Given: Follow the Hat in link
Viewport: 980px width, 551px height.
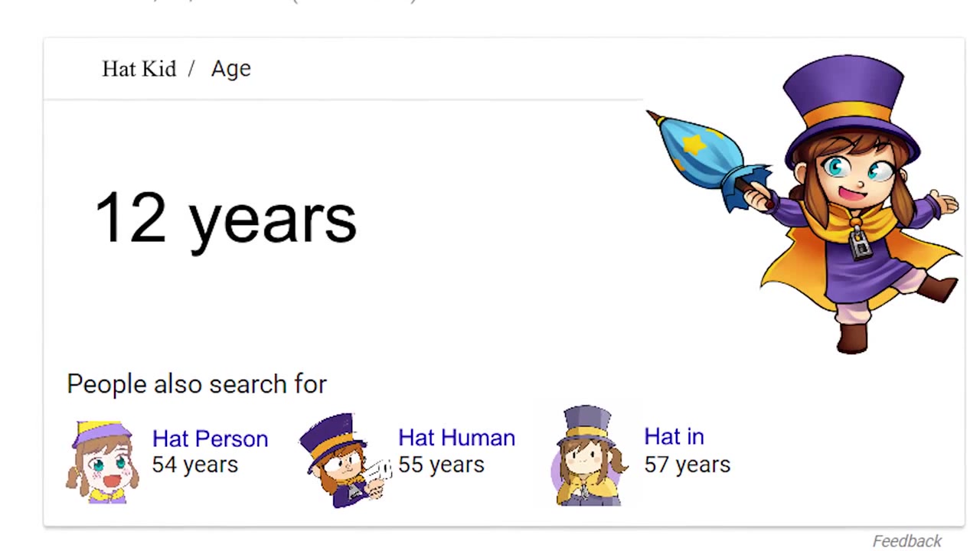Looking at the screenshot, I should click(674, 436).
